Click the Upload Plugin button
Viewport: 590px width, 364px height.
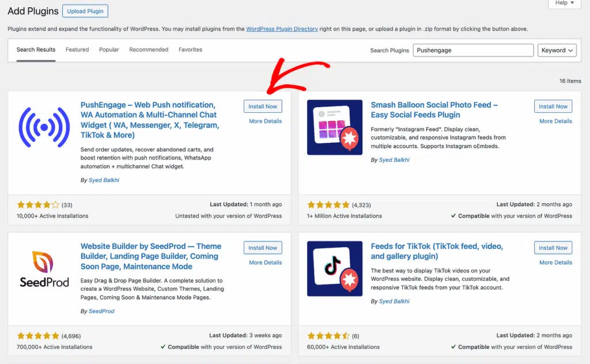(x=85, y=11)
